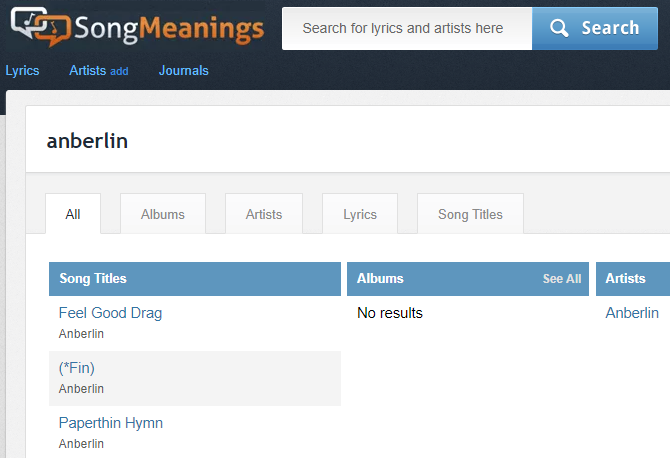
Task: Click See All in the Albums header
Action: [x=561, y=279]
